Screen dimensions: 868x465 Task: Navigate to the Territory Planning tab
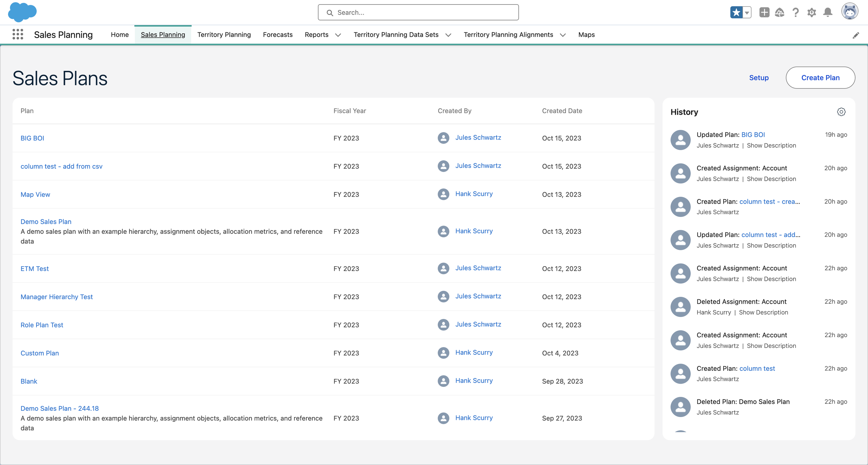tap(224, 34)
